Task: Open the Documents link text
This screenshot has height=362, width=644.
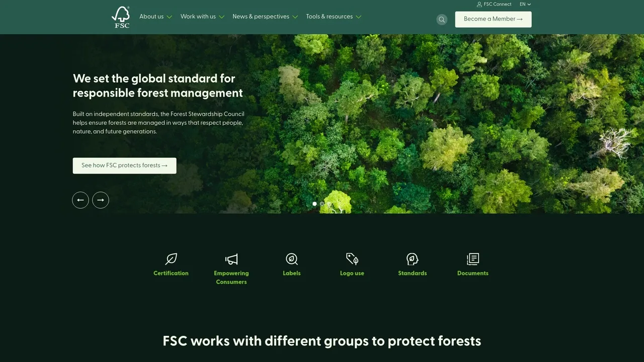Action: click(x=473, y=274)
